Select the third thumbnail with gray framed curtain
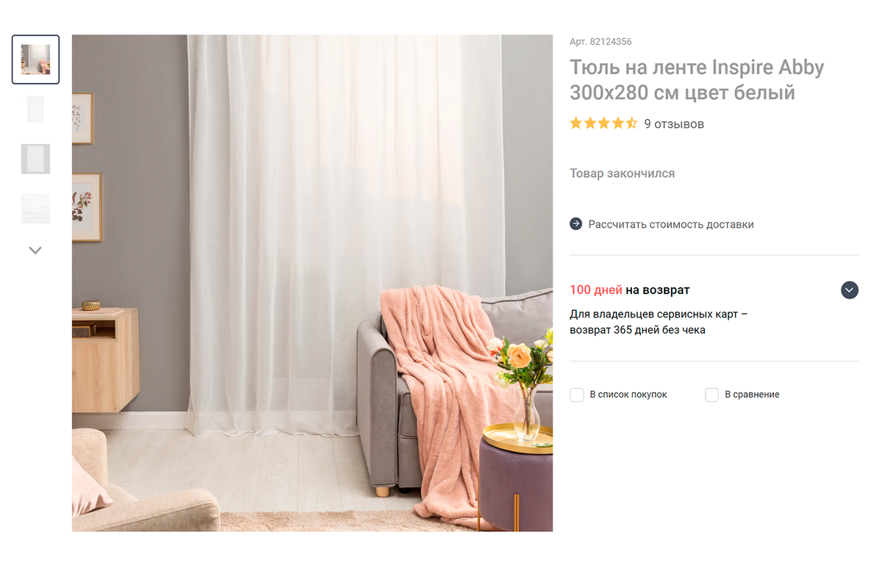Viewport: 882px width, 588px height. tap(35, 159)
